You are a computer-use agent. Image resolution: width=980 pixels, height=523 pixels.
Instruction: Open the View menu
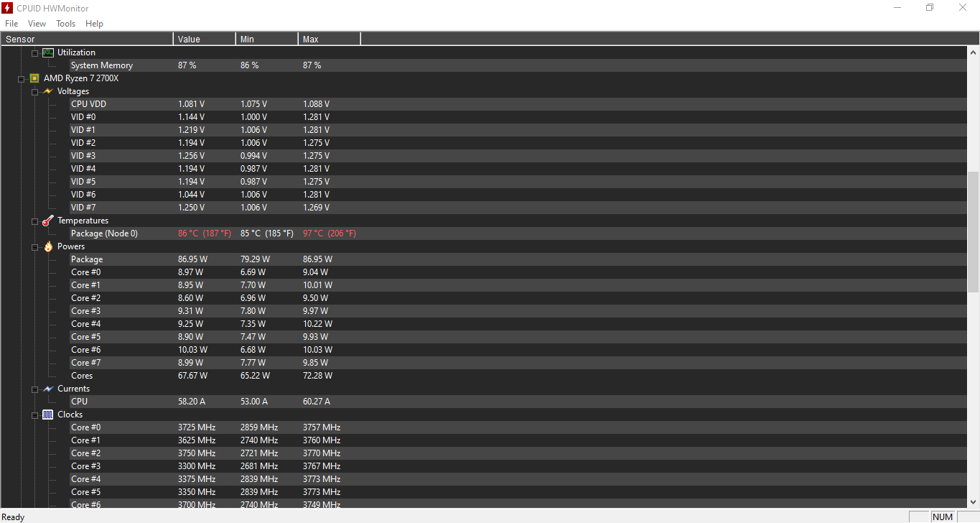click(x=37, y=24)
